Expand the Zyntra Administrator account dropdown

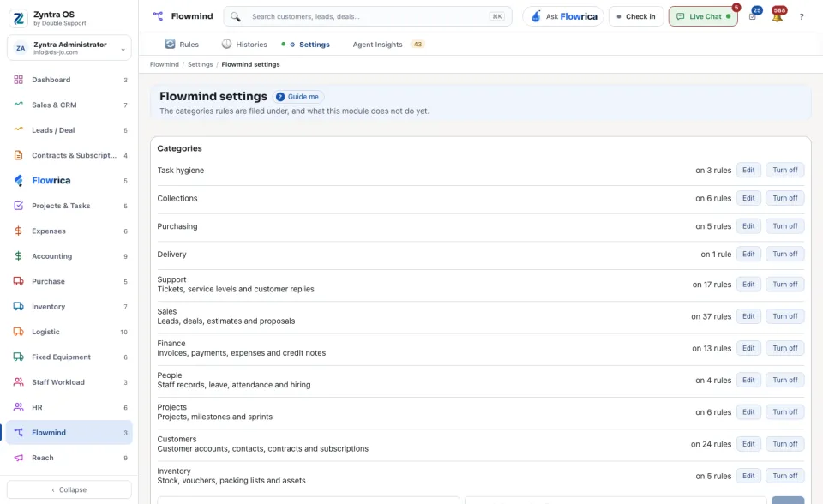69,48
